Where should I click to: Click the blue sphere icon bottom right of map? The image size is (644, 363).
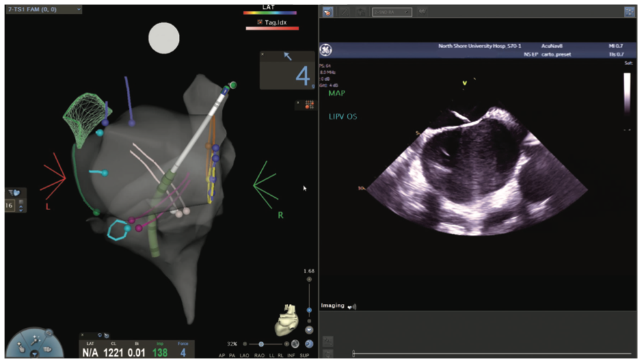[x=309, y=344]
